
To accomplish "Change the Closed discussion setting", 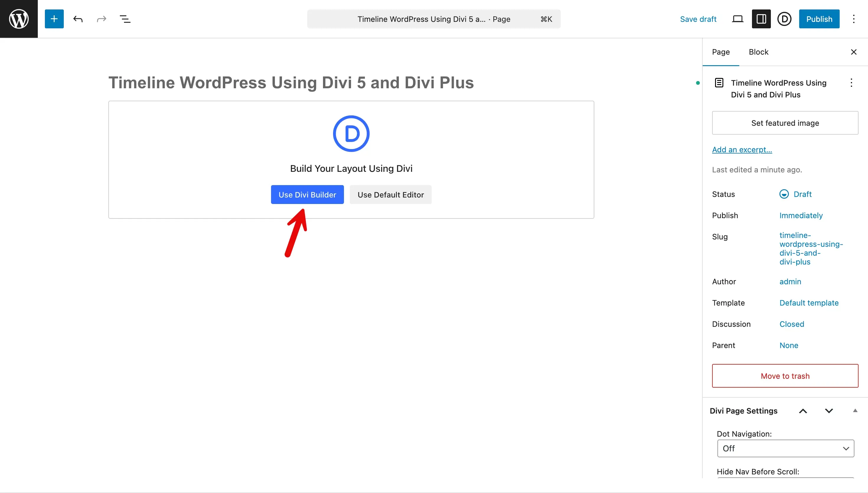I will point(792,324).
